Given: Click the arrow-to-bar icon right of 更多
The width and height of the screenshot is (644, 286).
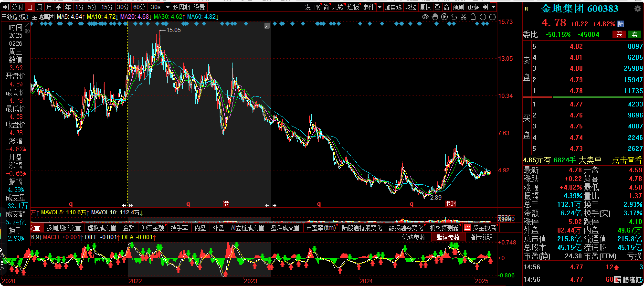Looking at the screenshot, I should tap(485, 7).
